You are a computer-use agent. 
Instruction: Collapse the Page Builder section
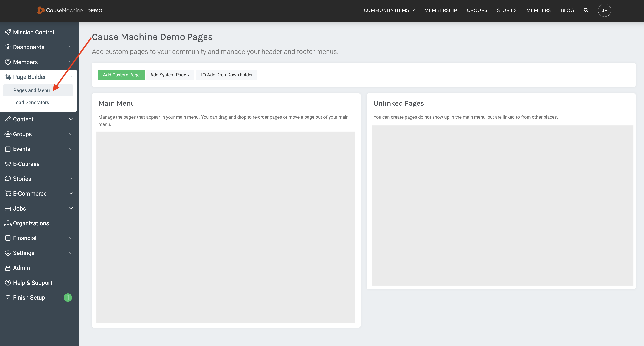coord(71,77)
